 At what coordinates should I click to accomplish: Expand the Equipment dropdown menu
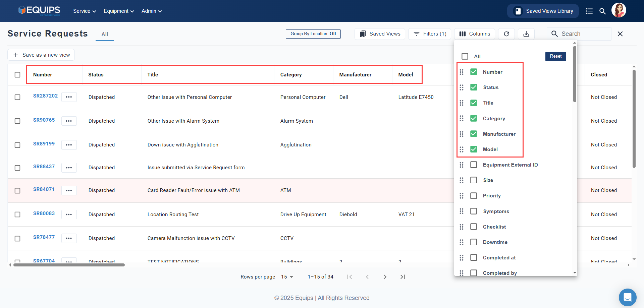click(119, 11)
